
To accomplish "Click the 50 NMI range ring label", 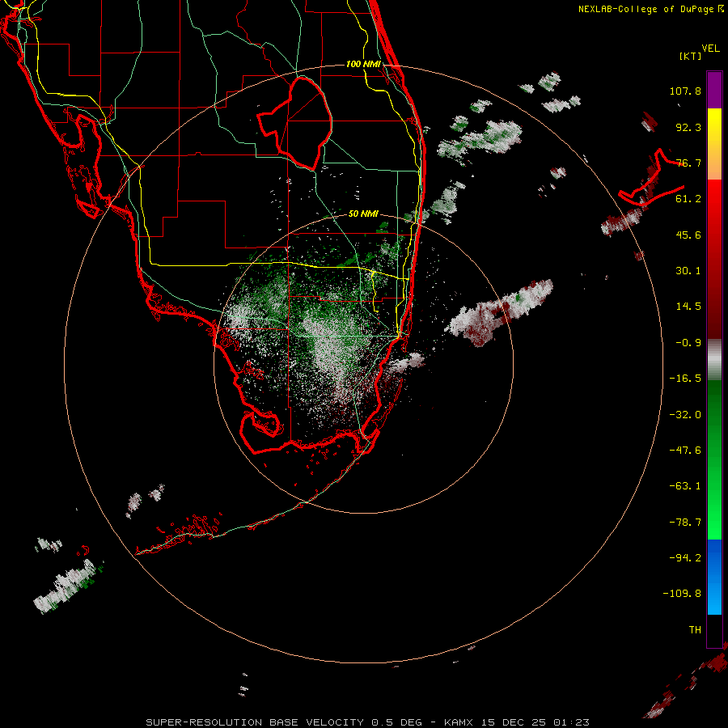I will 363,214.
